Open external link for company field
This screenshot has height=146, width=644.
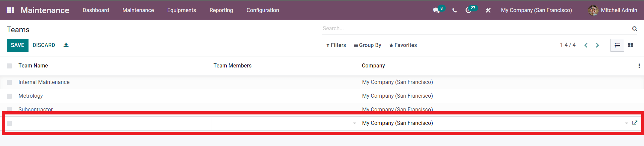point(635,123)
